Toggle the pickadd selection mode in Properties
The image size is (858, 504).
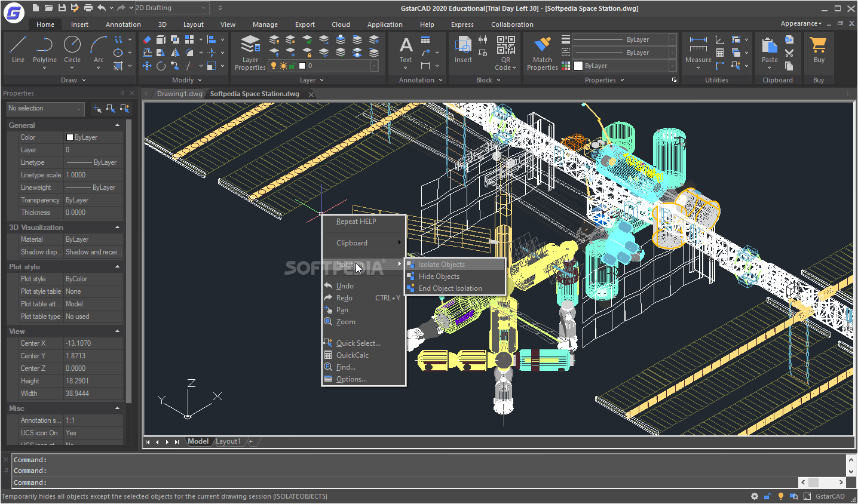(x=97, y=108)
